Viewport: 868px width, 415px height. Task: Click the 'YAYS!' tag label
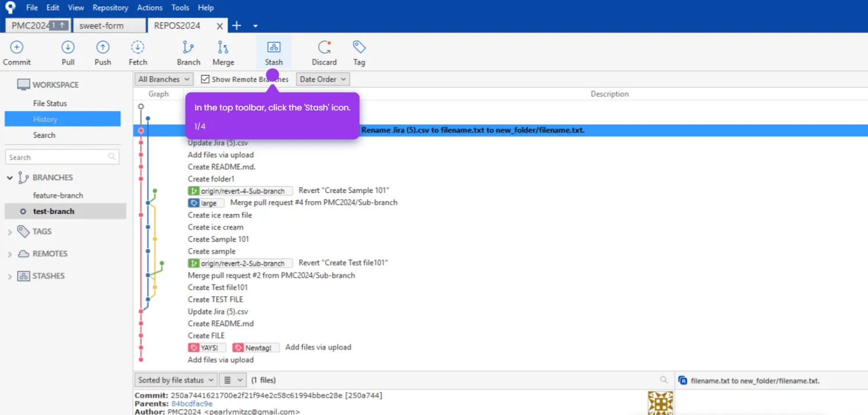click(x=207, y=348)
